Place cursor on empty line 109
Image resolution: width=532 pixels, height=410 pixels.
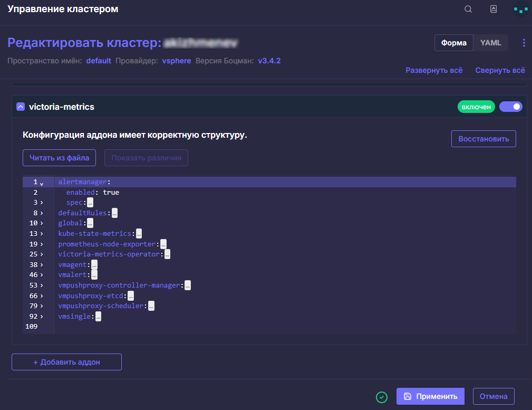(x=285, y=327)
